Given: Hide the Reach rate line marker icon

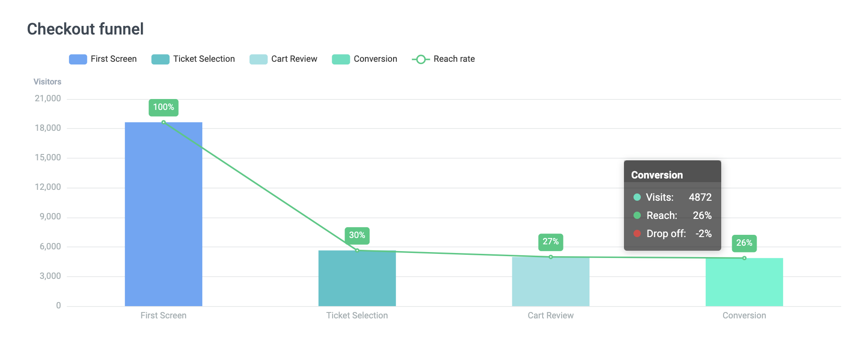Looking at the screenshot, I should (x=420, y=59).
